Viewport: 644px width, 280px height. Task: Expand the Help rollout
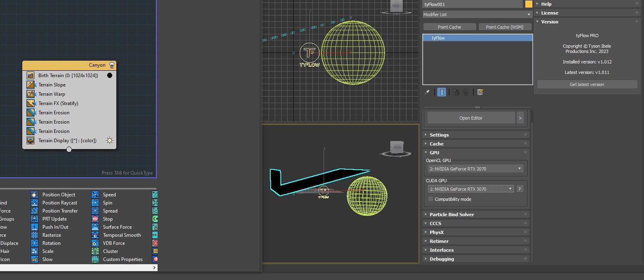pyautogui.click(x=587, y=4)
